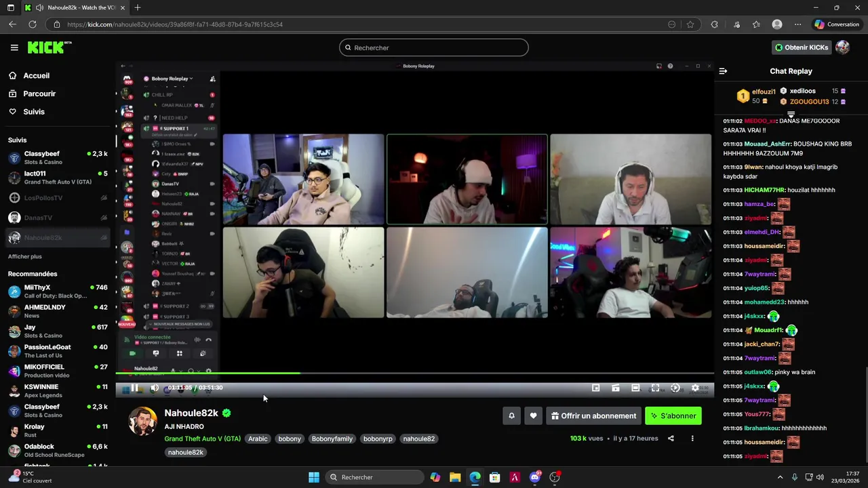Viewport: 868px width, 488px height.
Task: Focus the Kick Rechercher search box
Action: pos(434,47)
